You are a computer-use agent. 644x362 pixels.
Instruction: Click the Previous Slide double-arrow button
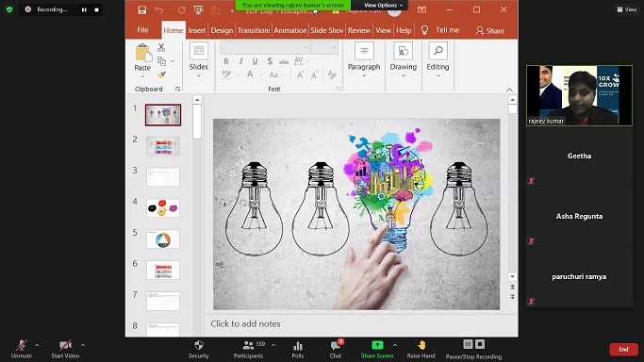coord(512,287)
